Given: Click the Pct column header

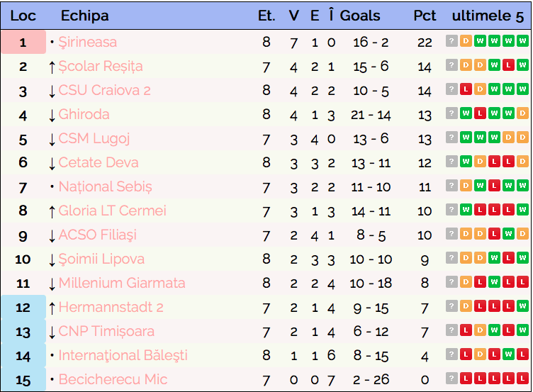Looking at the screenshot, I should pos(425,16).
